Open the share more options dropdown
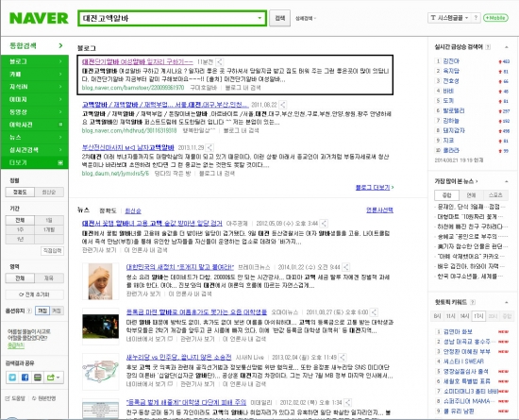This screenshot has height=420, width=519. tap(53, 378)
